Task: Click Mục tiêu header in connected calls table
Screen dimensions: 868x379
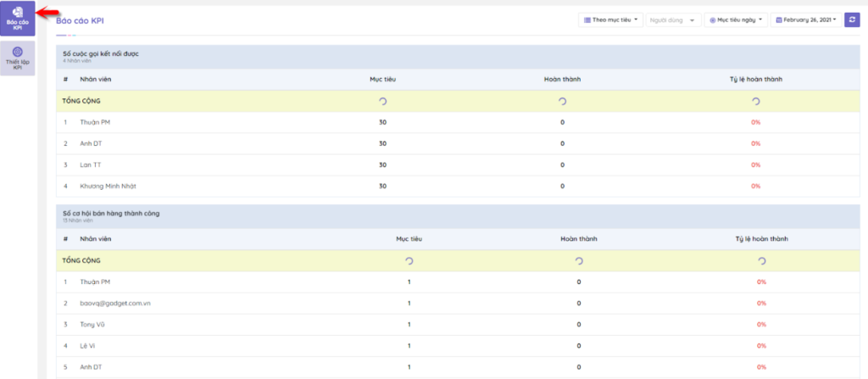Action: [382, 79]
